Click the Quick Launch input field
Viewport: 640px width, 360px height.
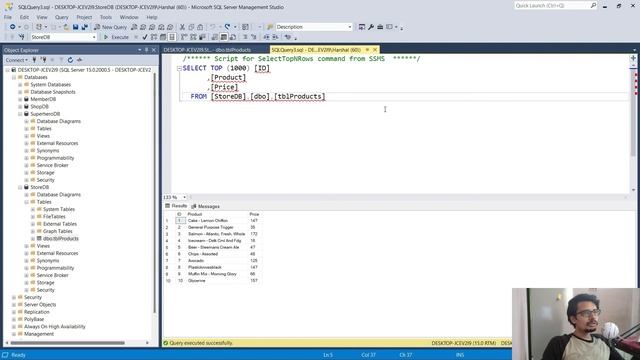click(551, 5)
